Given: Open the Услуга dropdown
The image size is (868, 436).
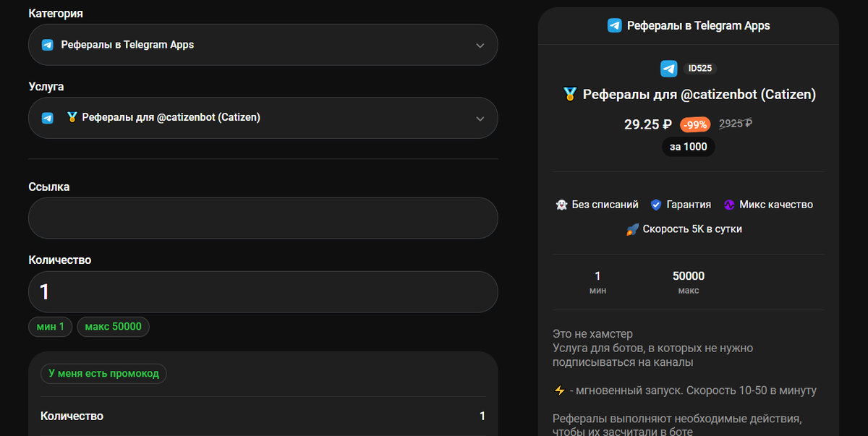Looking at the screenshot, I should (263, 118).
